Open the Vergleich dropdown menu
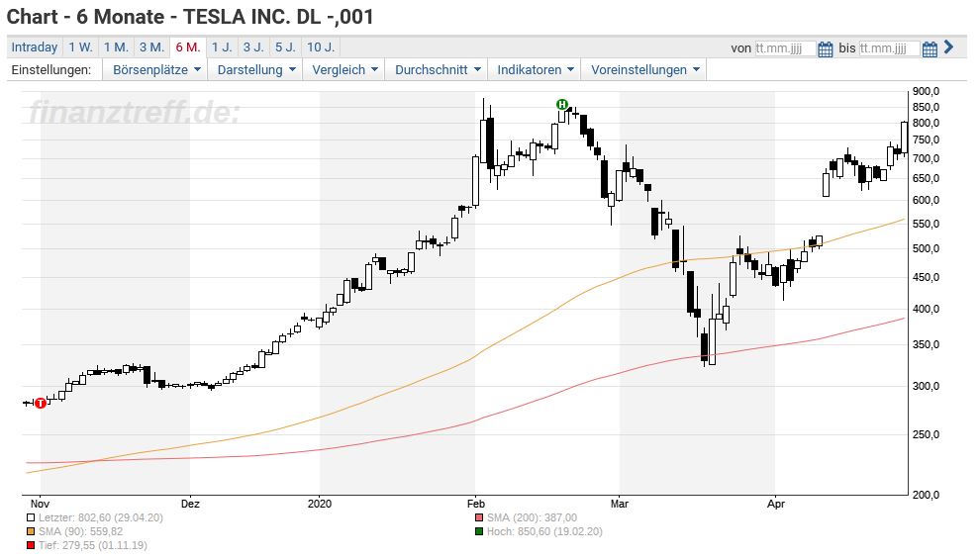This screenshot has height=560, width=980. 345,70
